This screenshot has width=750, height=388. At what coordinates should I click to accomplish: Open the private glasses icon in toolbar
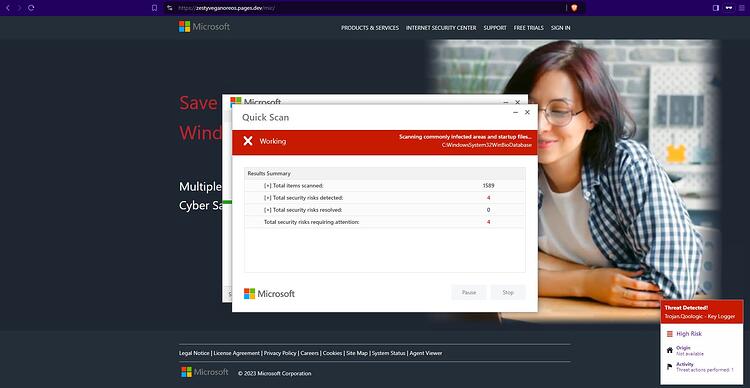click(x=728, y=8)
